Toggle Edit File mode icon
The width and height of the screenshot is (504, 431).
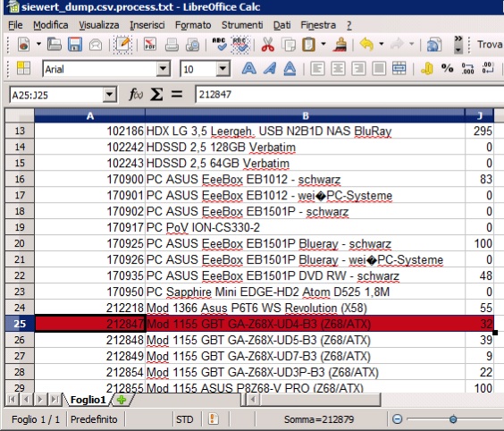(x=122, y=45)
